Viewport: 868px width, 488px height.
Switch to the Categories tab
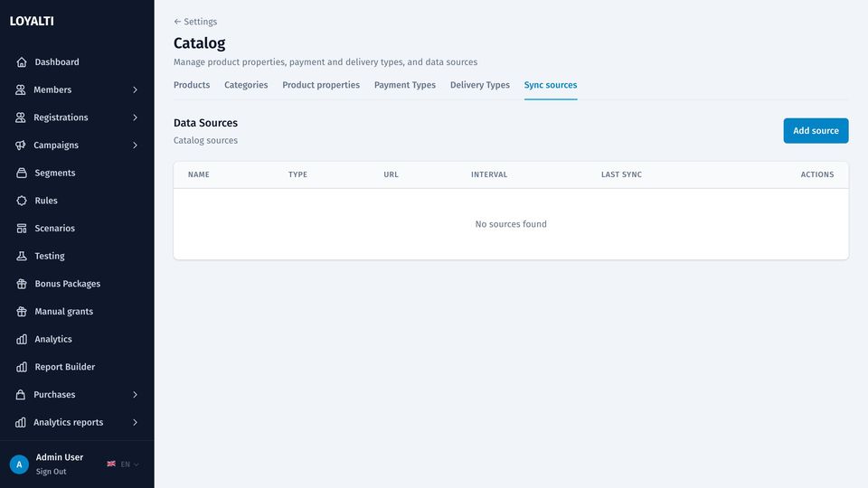pyautogui.click(x=246, y=85)
